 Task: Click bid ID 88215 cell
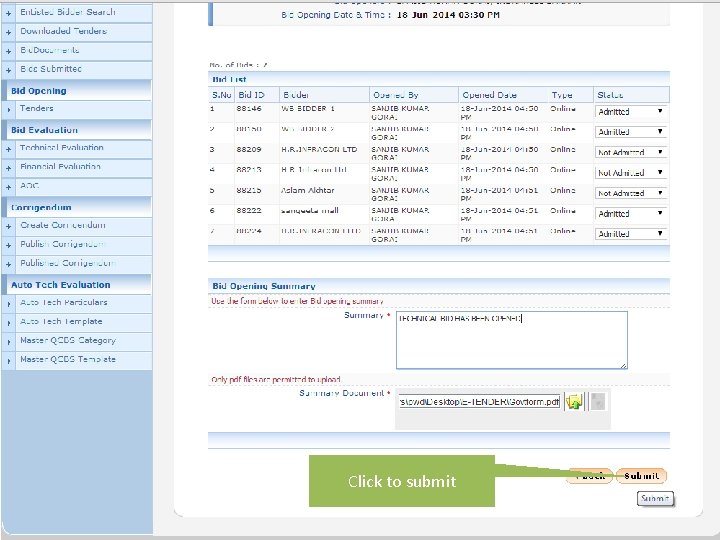[249, 190]
